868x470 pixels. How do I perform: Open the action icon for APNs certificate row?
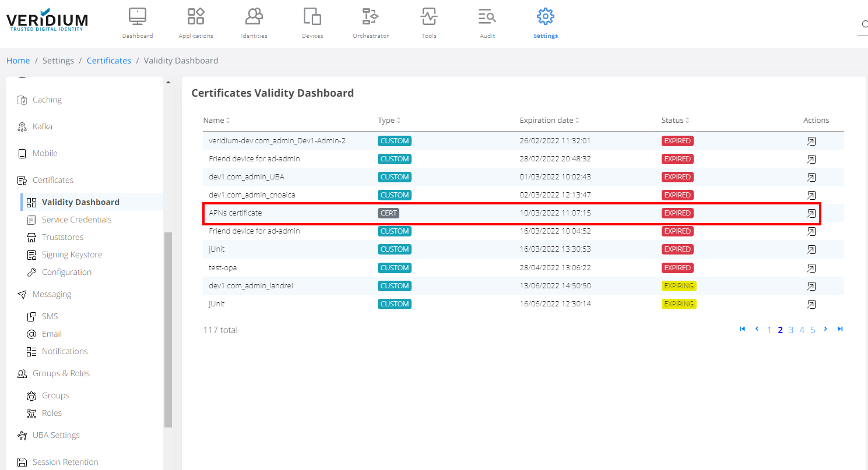pyautogui.click(x=811, y=213)
